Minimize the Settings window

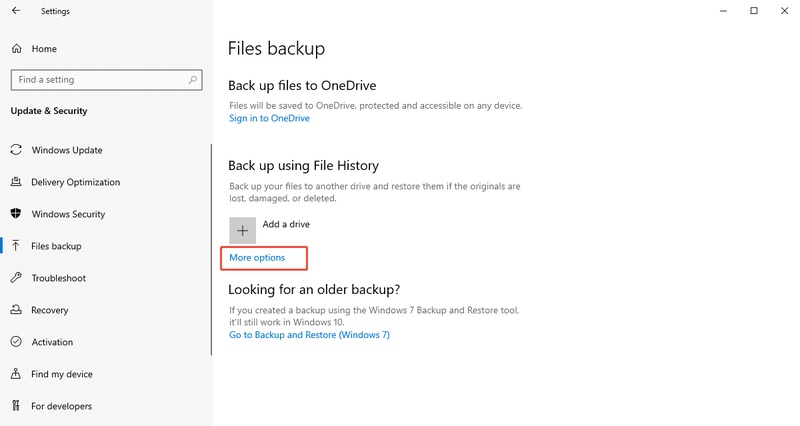[723, 11]
